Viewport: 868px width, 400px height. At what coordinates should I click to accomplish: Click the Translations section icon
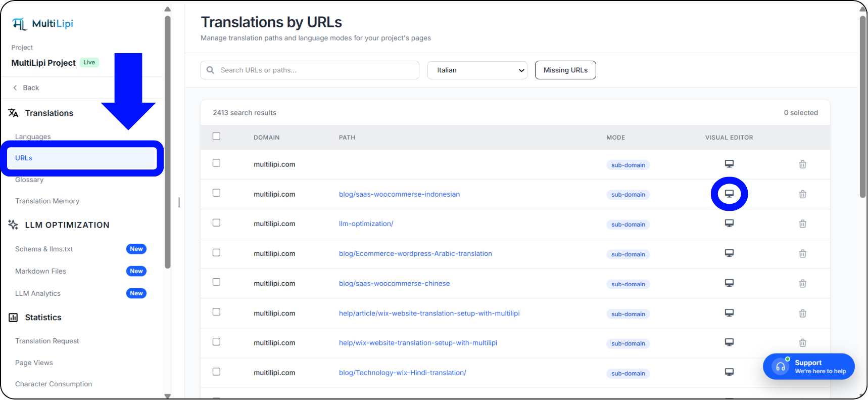tap(14, 113)
